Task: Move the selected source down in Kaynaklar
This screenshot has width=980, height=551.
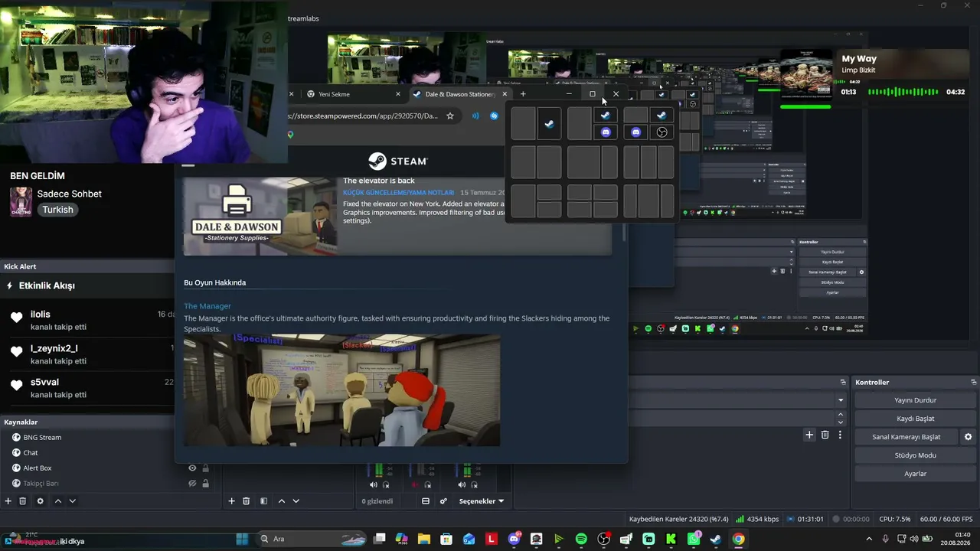Action: coord(72,501)
